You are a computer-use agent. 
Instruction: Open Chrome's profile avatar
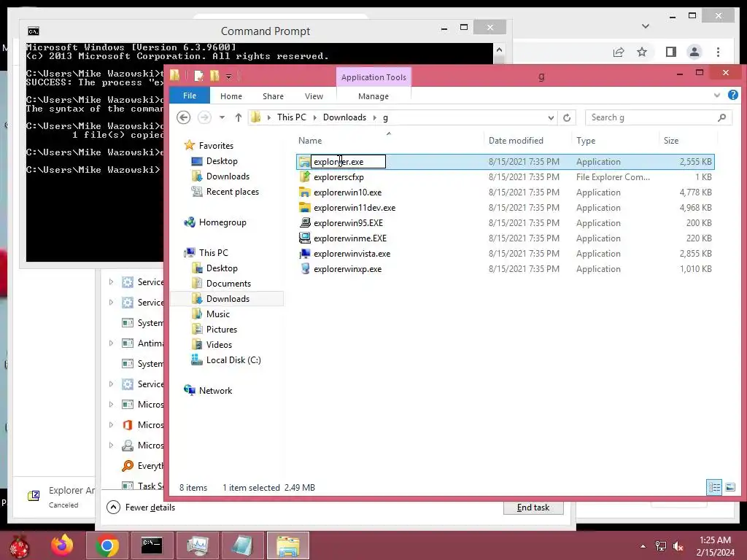pos(694,52)
